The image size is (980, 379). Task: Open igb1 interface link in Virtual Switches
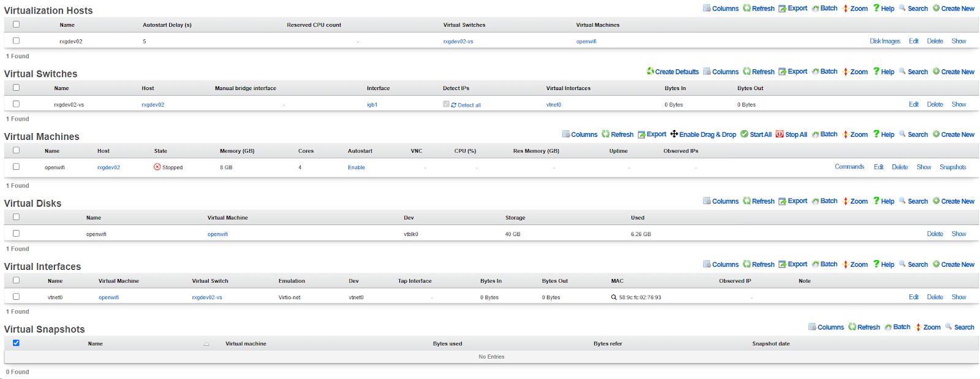pyautogui.click(x=372, y=105)
